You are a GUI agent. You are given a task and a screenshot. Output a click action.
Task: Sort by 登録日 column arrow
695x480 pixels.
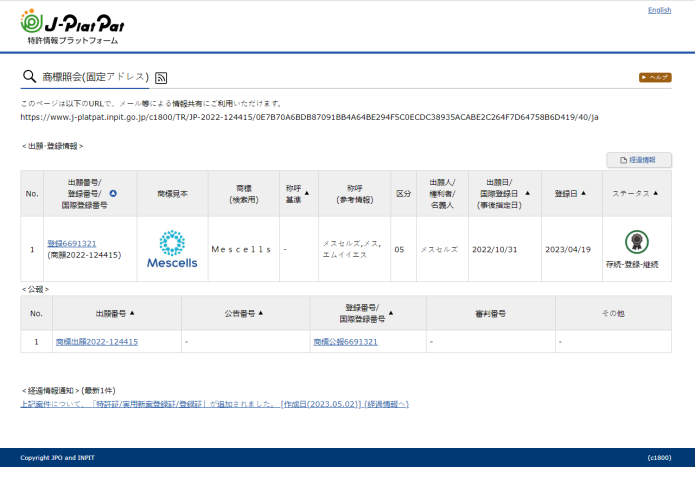(583, 193)
